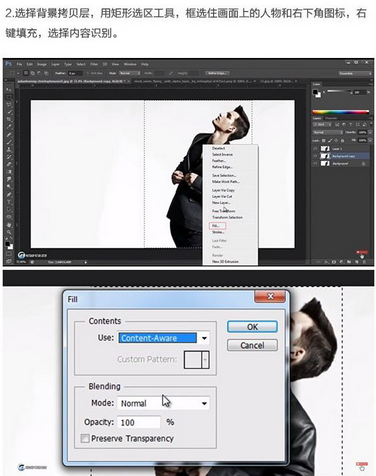The width and height of the screenshot is (376, 476).
Task: Click the Feather input field in options bar
Action: tap(75, 73)
